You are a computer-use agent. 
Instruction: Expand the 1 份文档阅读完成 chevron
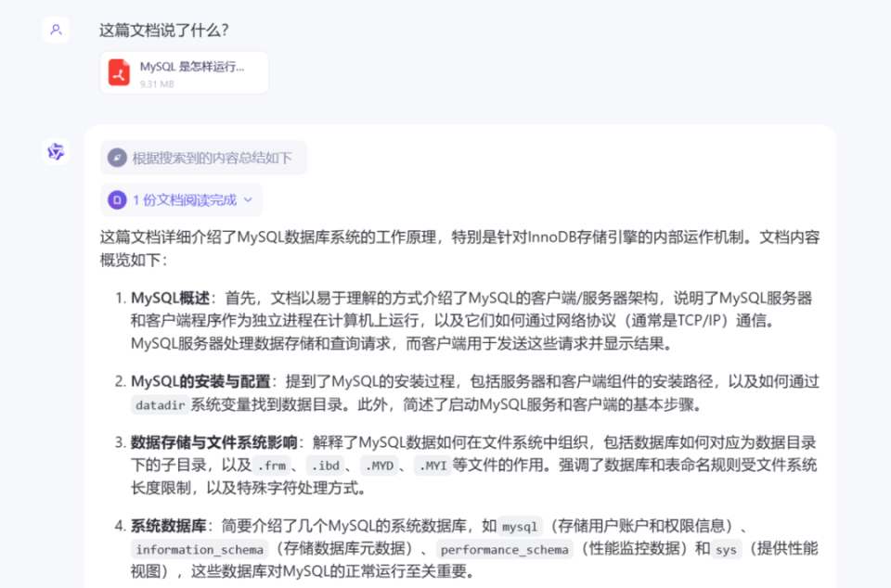tap(248, 199)
